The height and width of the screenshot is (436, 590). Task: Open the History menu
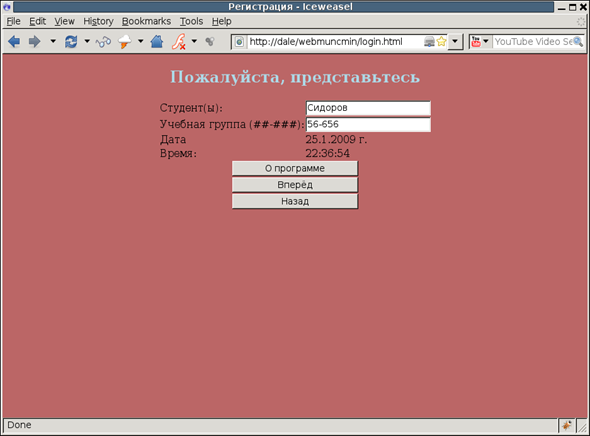[x=98, y=21]
